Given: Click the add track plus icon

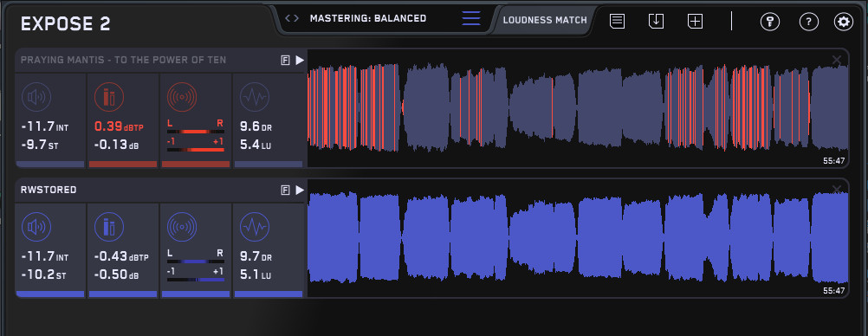Looking at the screenshot, I should click(696, 22).
